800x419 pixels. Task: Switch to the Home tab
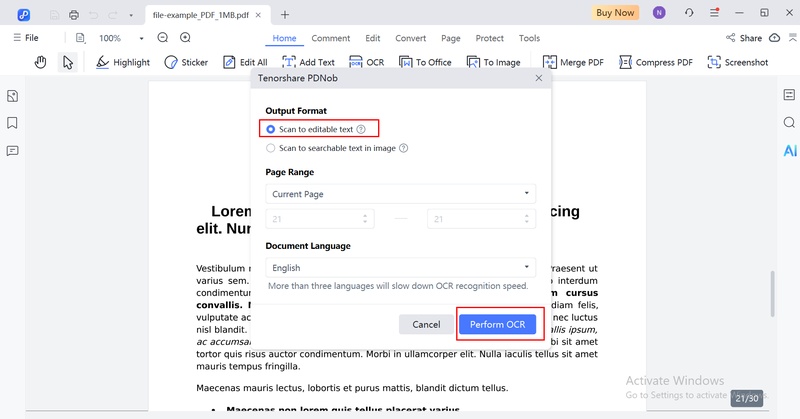pyautogui.click(x=284, y=38)
